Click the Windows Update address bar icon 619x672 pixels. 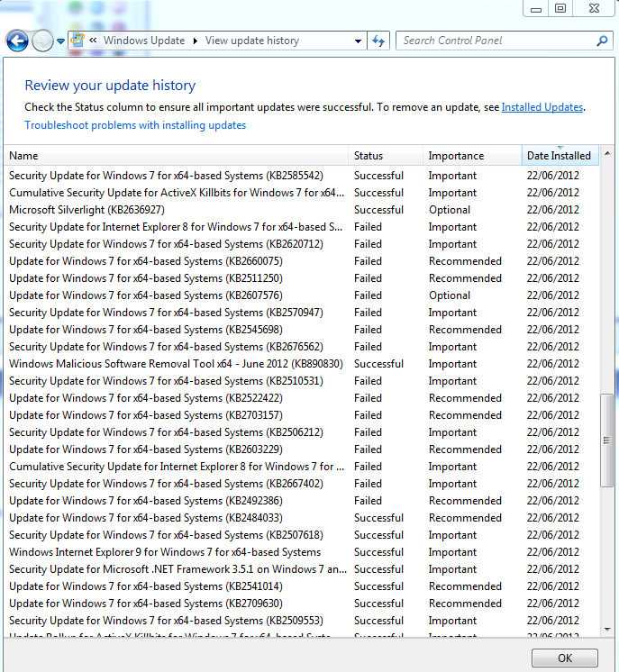[x=77, y=41]
